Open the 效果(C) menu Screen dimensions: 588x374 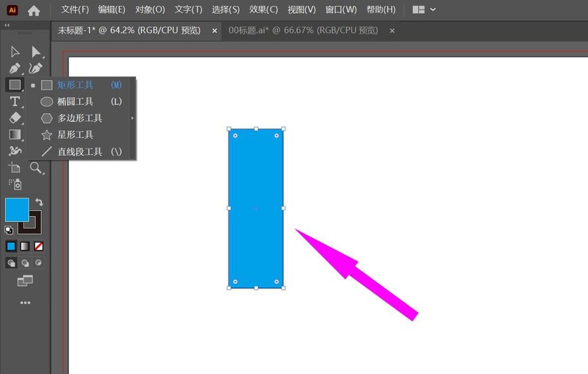[x=263, y=10]
